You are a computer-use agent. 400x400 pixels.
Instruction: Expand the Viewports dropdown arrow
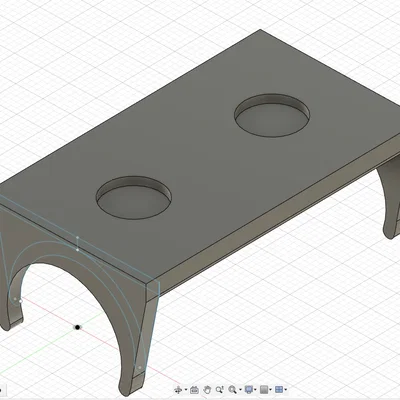pyautogui.click(x=286, y=389)
